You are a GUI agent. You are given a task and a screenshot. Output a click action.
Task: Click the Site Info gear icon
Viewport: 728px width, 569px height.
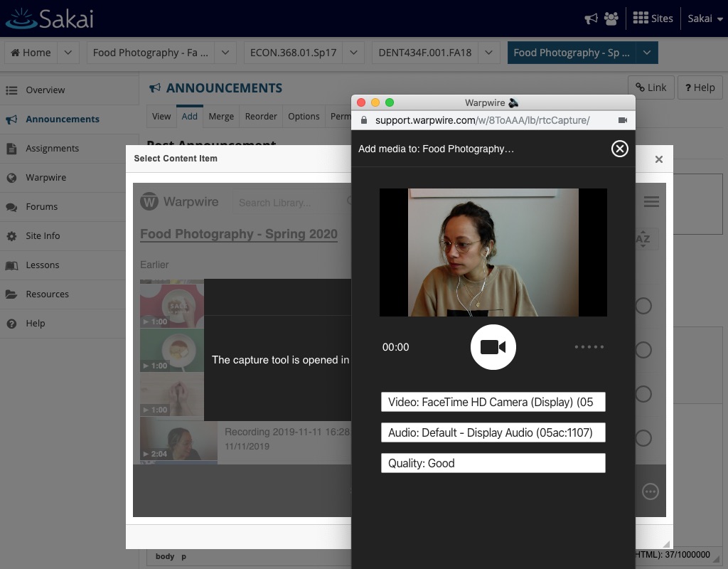pyautogui.click(x=11, y=236)
